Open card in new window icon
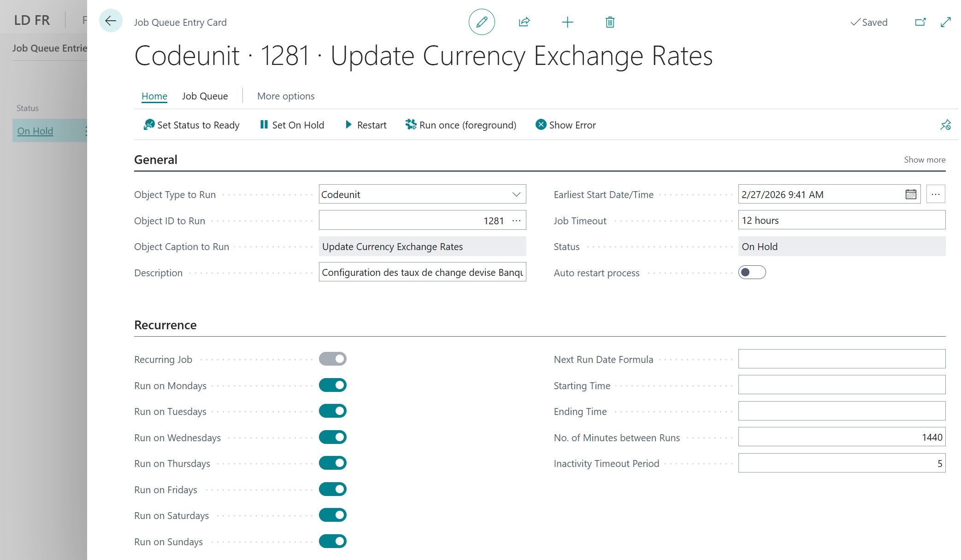Viewport: 961px width, 560px height. click(920, 22)
